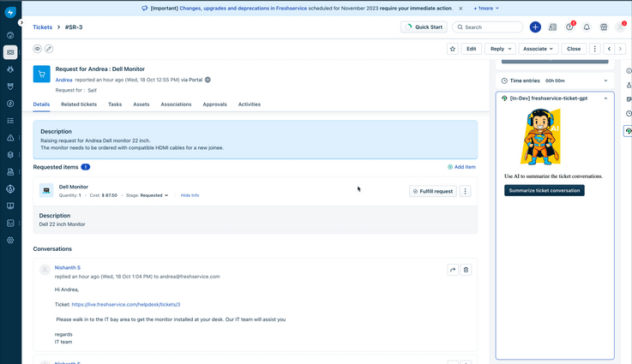This screenshot has height=364, width=632.
Task: Open the Dashboard icon in left sidebar
Action: 10,35
